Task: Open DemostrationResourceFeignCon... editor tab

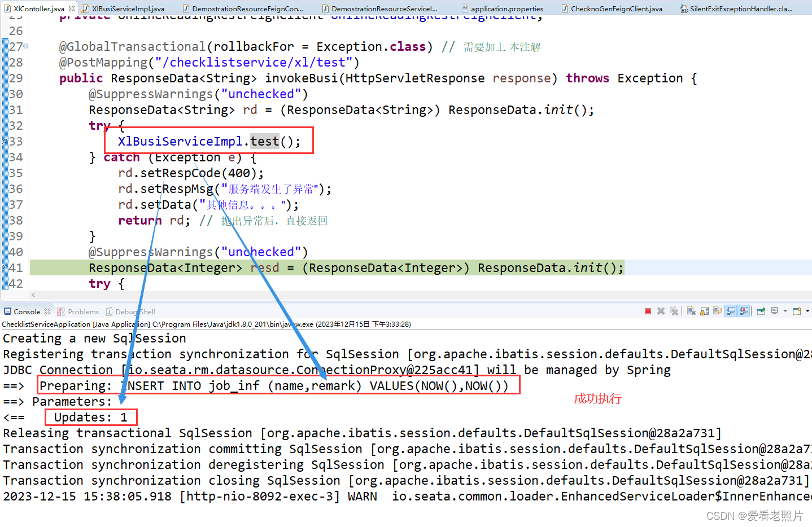Action: point(243,8)
